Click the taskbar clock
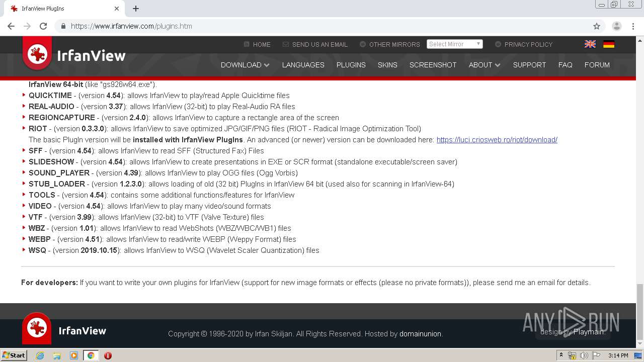Screen dimensions: 644x362 click(x=618, y=355)
